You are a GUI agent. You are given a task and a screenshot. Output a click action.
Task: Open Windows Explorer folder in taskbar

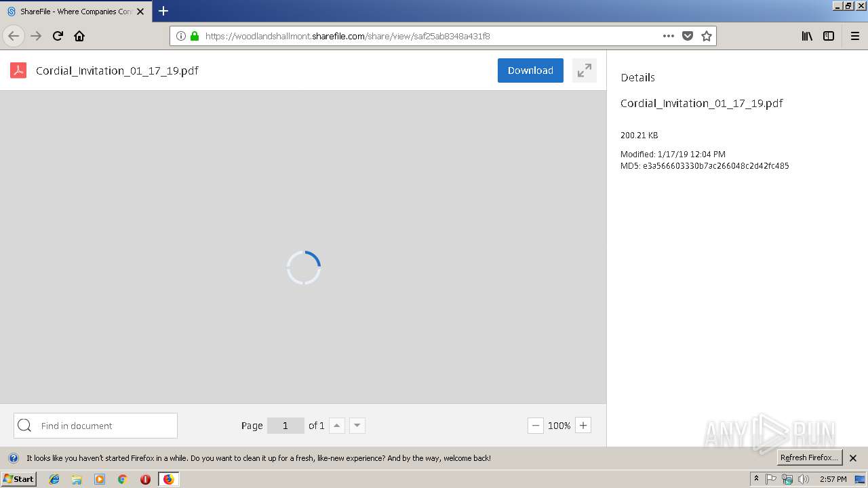click(x=77, y=479)
